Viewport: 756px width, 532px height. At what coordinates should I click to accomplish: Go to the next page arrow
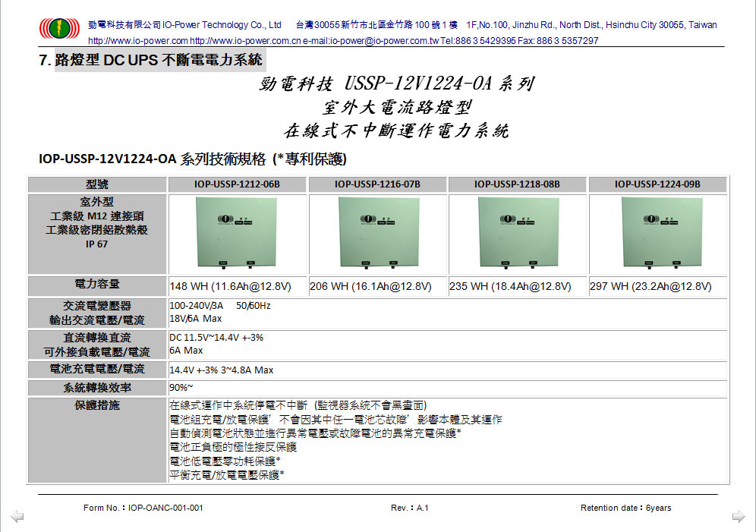coord(738,517)
